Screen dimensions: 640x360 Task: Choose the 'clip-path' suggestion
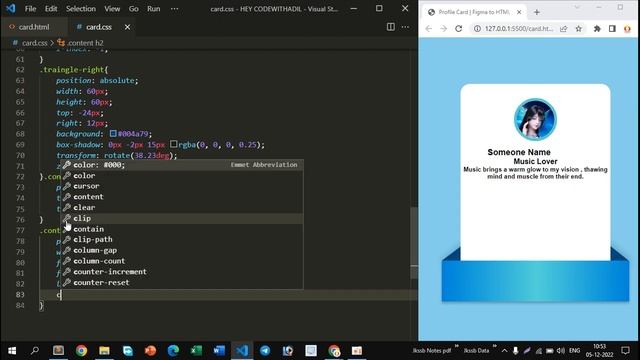tap(182, 240)
